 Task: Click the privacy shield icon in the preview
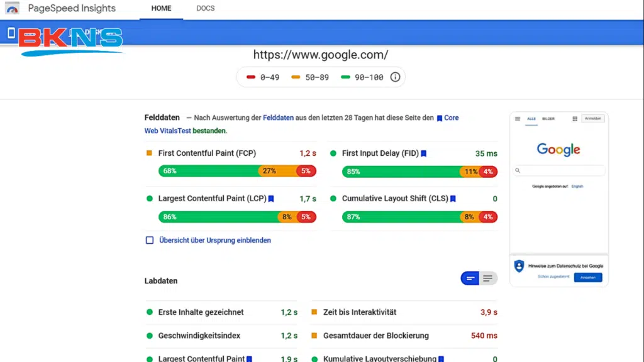pos(519,266)
